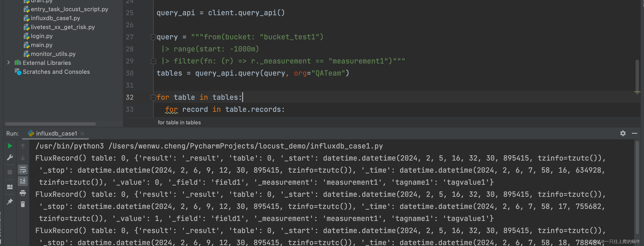Click line number 25 in gutter

(129, 13)
